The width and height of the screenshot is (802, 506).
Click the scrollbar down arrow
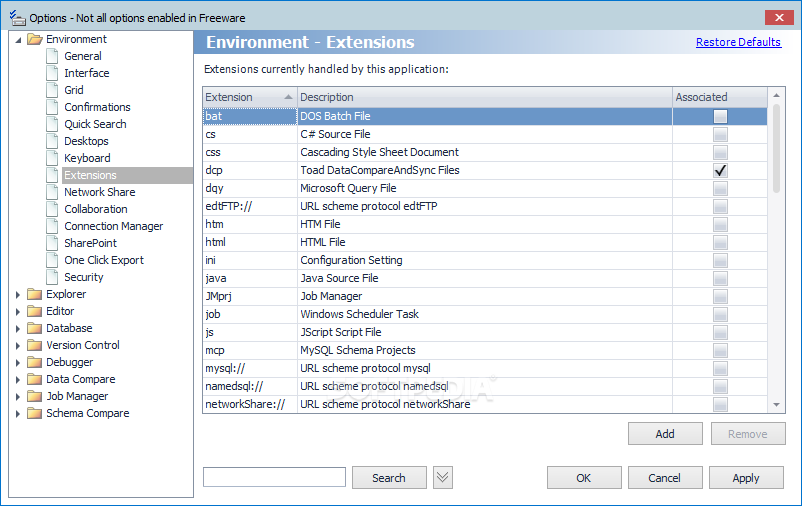[776, 405]
